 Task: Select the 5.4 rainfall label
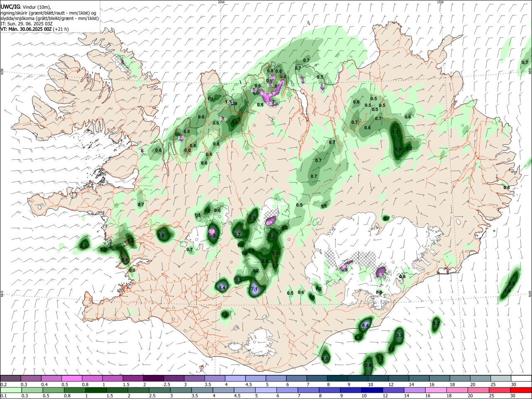(x=222, y=287)
